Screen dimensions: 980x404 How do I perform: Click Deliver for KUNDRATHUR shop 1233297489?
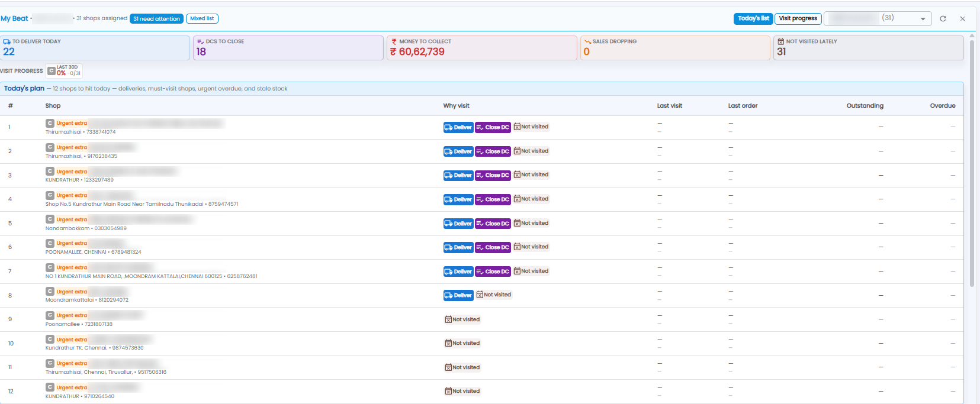pos(458,175)
